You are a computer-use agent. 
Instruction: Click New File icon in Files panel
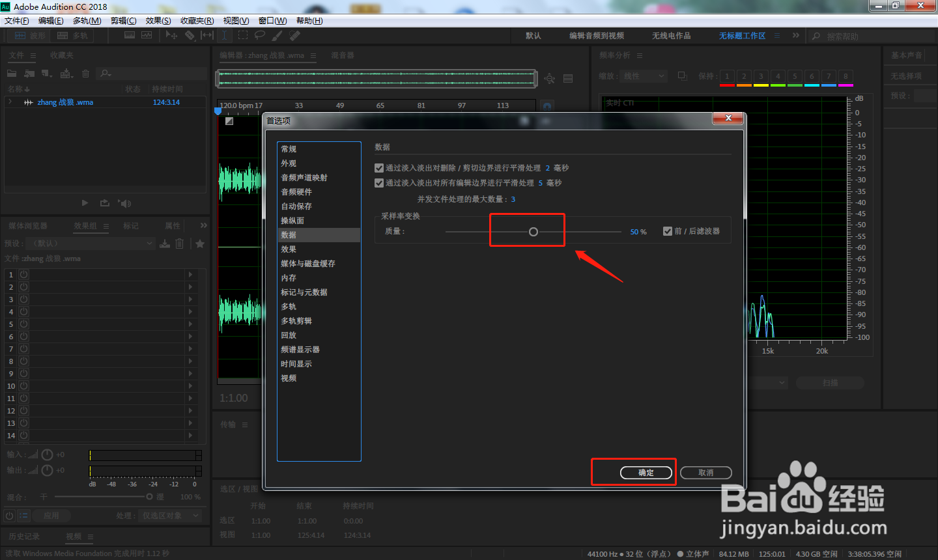[x=47, y=74]
